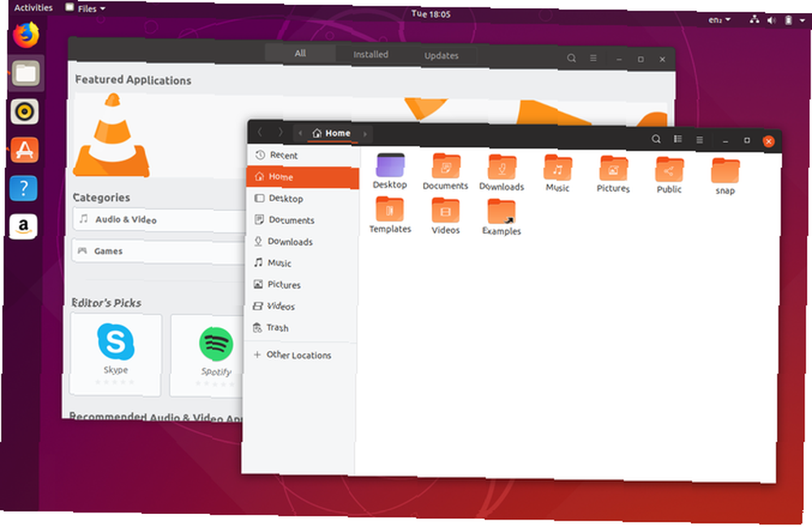Open the system menu arrow in the top bar

802,21
